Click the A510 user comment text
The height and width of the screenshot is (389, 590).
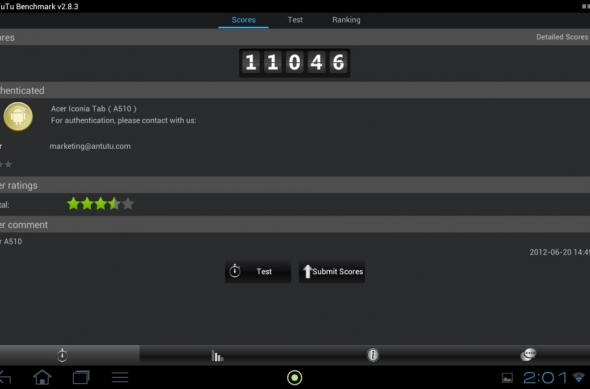click(11, 242)
